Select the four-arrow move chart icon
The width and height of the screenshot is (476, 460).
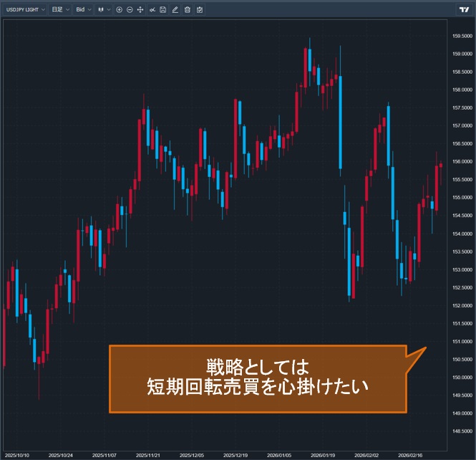coord(140,10)
